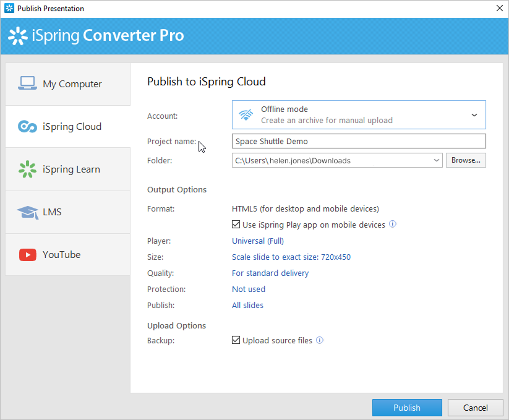The height and width of the screenshot is (420, 509).
Task: Click info icon beside iSpring Play option
Action: [393, 225]
